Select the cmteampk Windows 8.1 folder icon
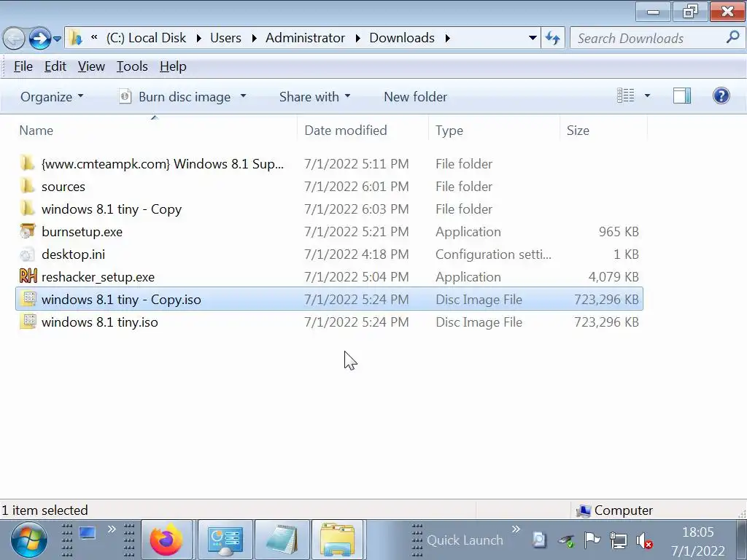Image resolution: width=747 pixels, height=560 pixels. (28, 163)
